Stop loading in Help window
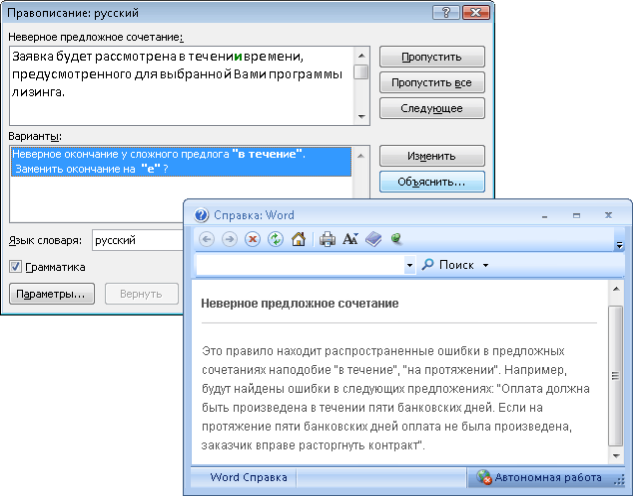 click(252, 239)
